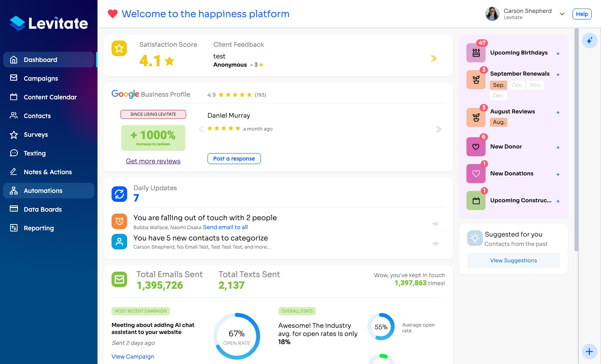Expand client feedback with the yellow double chevron

pos(434,58)
